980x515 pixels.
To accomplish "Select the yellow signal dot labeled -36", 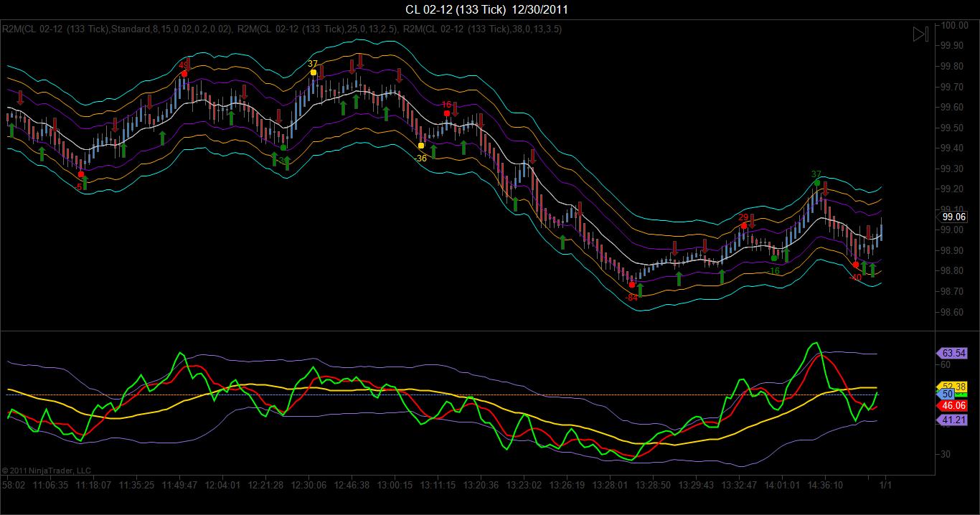I will tap(421, 146).
